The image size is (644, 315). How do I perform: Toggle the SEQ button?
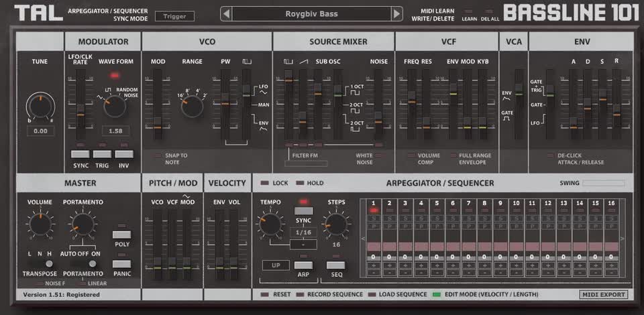point(336,265)
